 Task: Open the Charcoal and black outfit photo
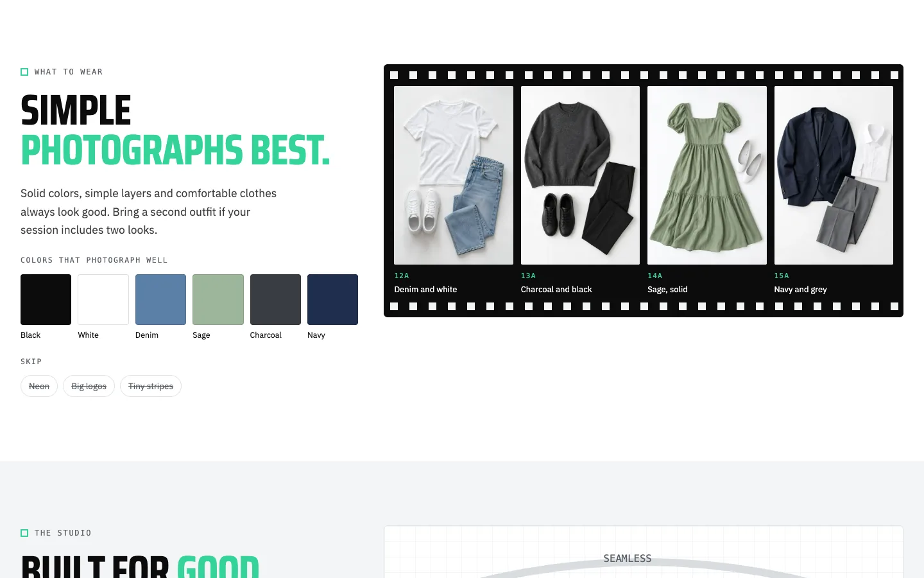pos(580,175)
